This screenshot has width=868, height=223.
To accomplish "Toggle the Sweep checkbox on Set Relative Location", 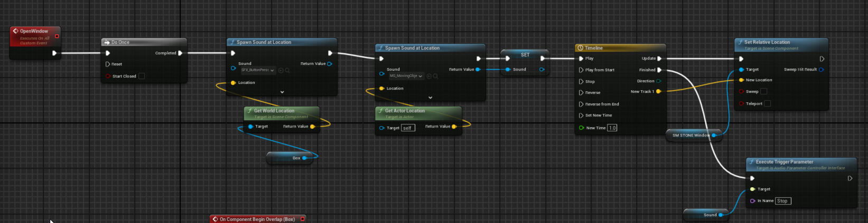I will (x=763, y=92).
